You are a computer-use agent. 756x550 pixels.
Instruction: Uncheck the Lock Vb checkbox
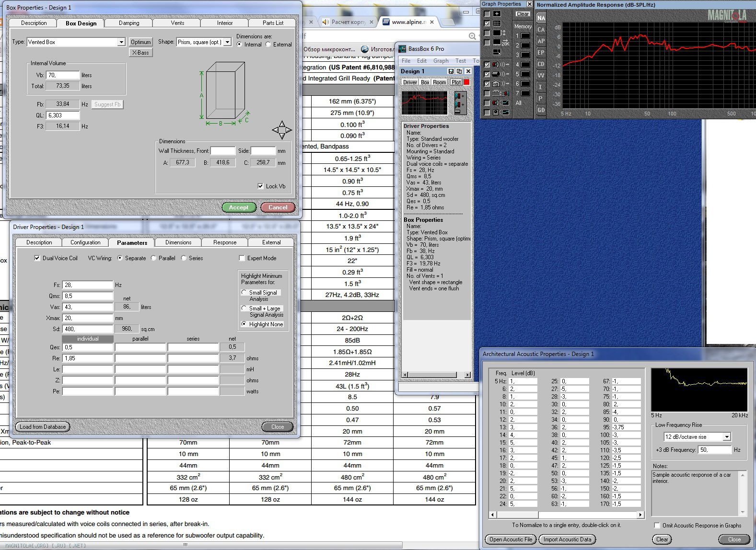[260, 186]
